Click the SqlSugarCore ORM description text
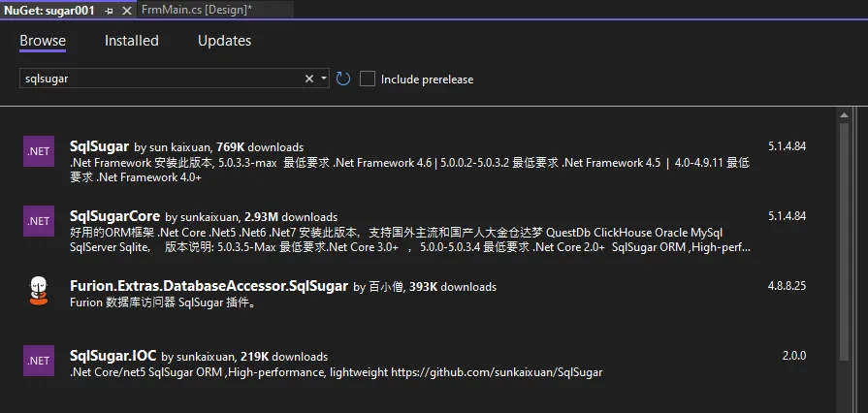Viewport: 868px width, 413px height. click(x=410, y=240)
